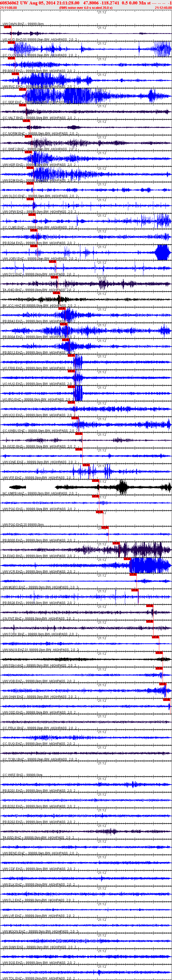
Task: Click the event coordinates 47.8006 -118.2741
Action: [101, 3]
